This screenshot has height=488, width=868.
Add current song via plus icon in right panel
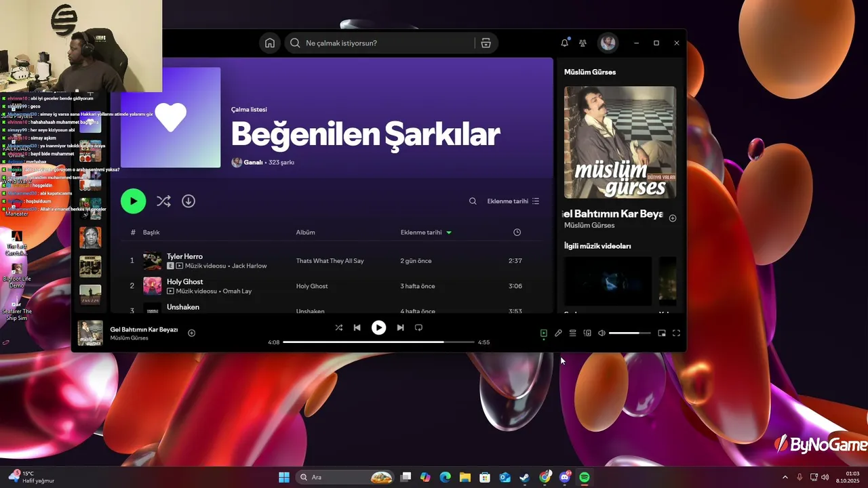673,218
